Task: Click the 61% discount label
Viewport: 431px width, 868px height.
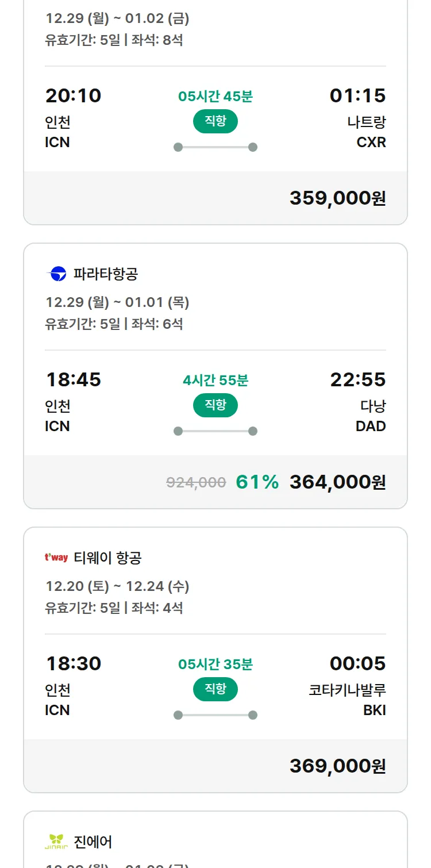Action: pyautogui.click(x=257, y=482)
